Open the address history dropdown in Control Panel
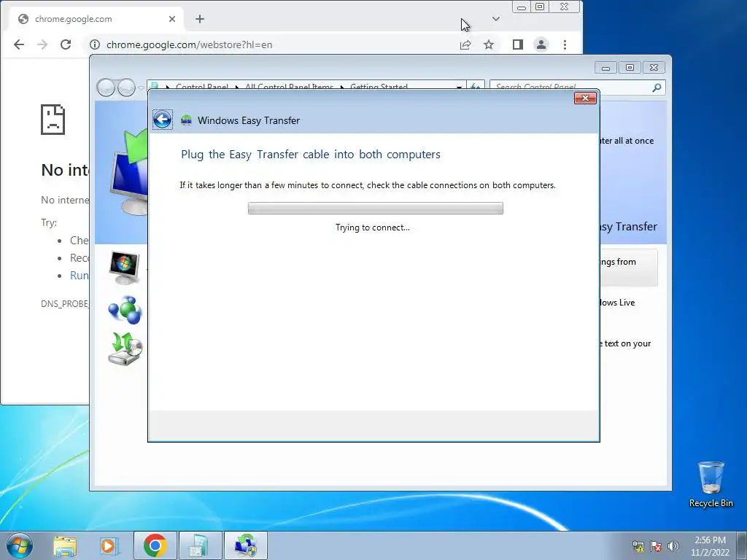Viewport: 747px width, 560px height. (460, 87)
